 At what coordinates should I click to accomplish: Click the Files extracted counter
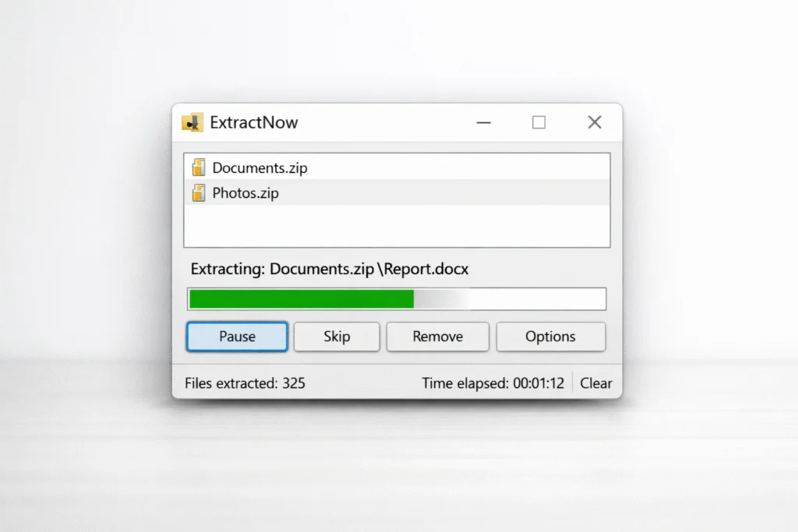click(x=245, y=382)
